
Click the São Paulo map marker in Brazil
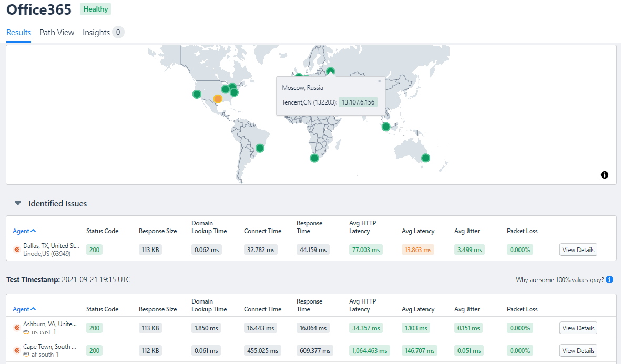(260, 148)
